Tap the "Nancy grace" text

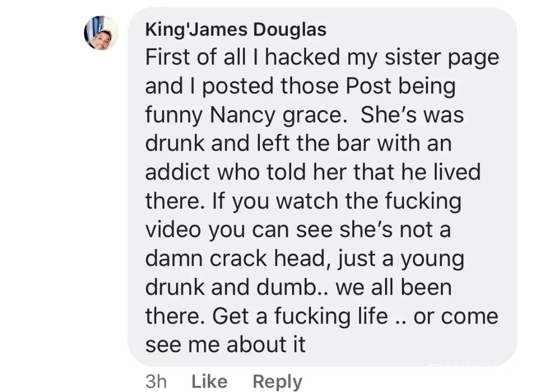(x=274, y=116)
